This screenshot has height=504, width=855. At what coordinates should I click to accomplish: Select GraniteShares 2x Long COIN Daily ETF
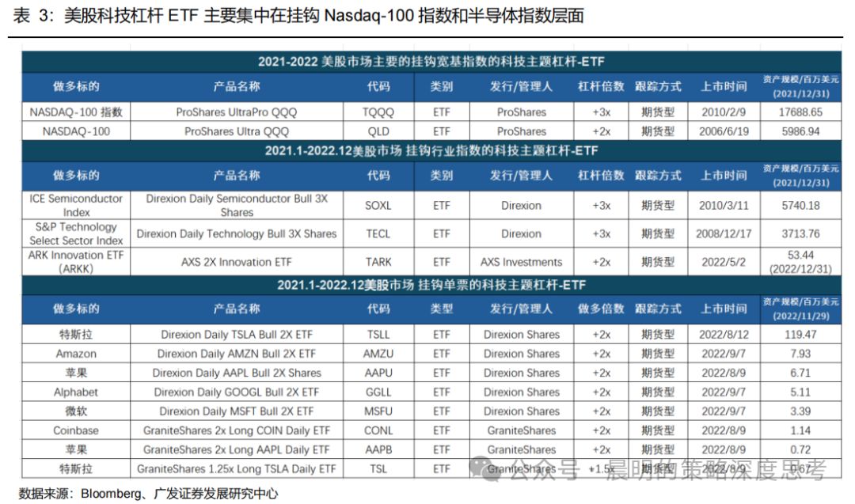[x=237, y=430]
